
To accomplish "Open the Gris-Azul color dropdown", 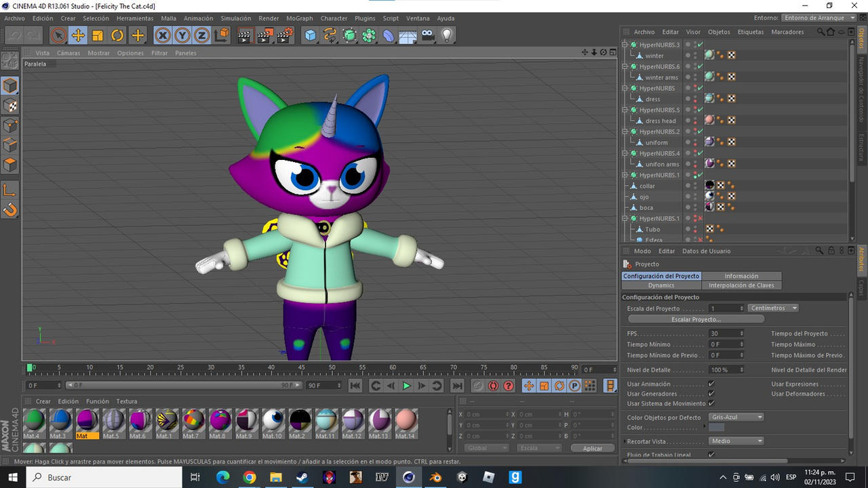I will click(736, 417).
